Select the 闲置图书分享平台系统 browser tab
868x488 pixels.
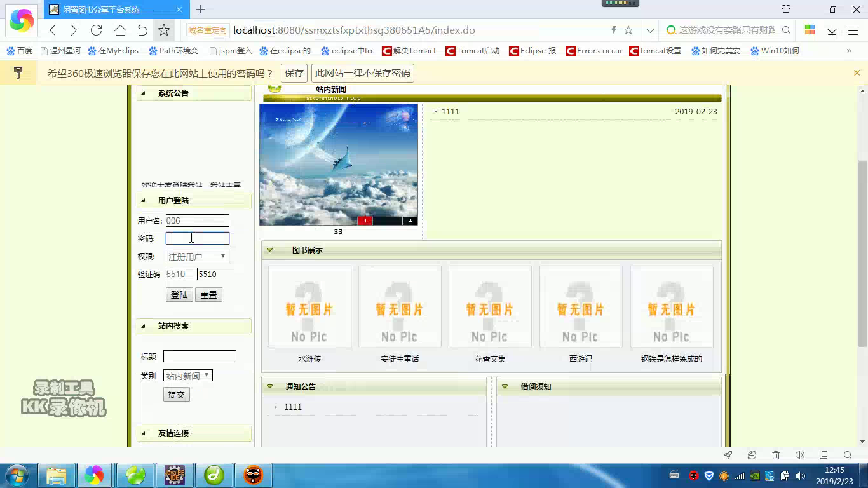pyautogui.click(x=116, y=10)
